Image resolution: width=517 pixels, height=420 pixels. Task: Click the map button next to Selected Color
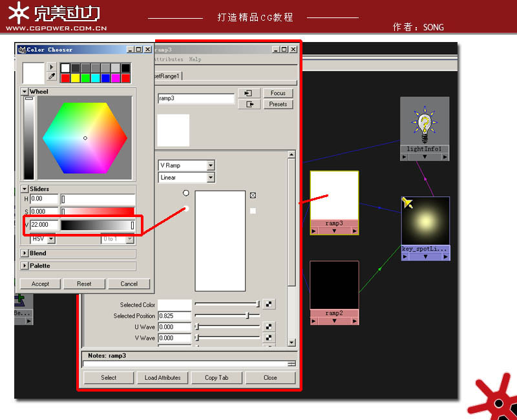pyautogui.click(x=269, y=304)
